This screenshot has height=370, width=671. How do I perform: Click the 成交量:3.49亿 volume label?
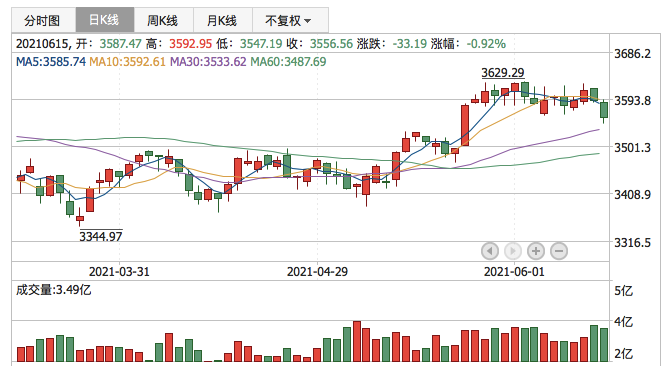tap(53, 290)
